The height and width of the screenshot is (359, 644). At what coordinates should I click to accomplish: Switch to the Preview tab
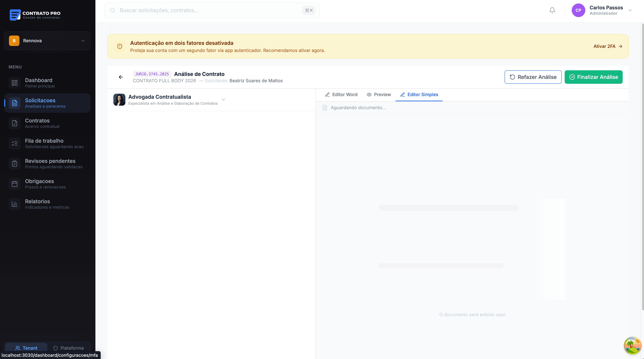click(x=379, y=94)
